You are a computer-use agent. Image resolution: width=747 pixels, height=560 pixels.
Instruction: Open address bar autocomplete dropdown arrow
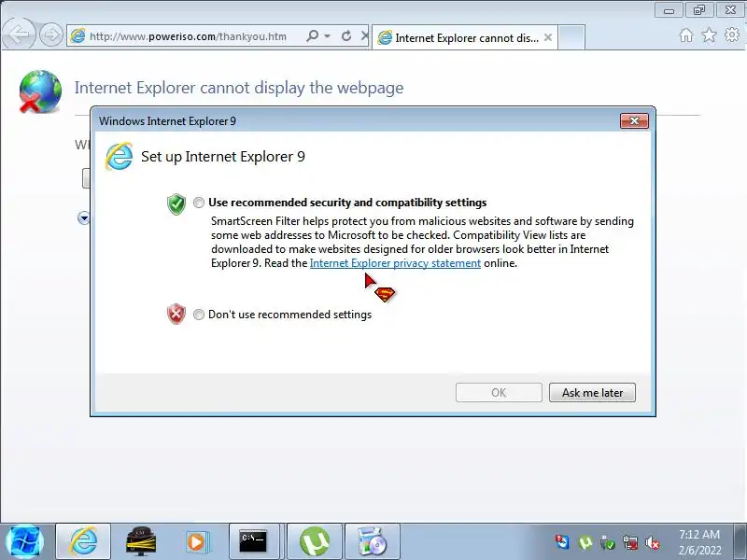click(328, 35)
